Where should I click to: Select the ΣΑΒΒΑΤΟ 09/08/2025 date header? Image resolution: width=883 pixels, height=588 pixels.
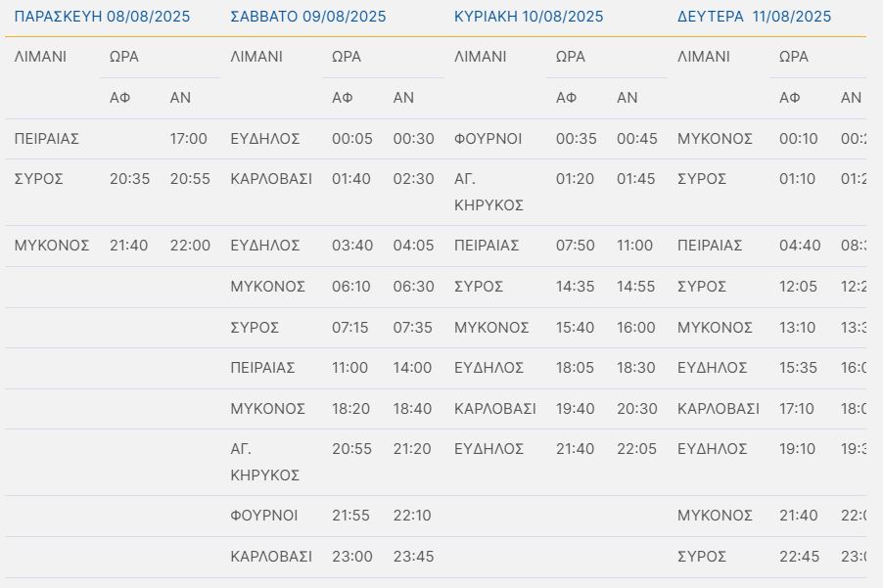pos(308,17)
